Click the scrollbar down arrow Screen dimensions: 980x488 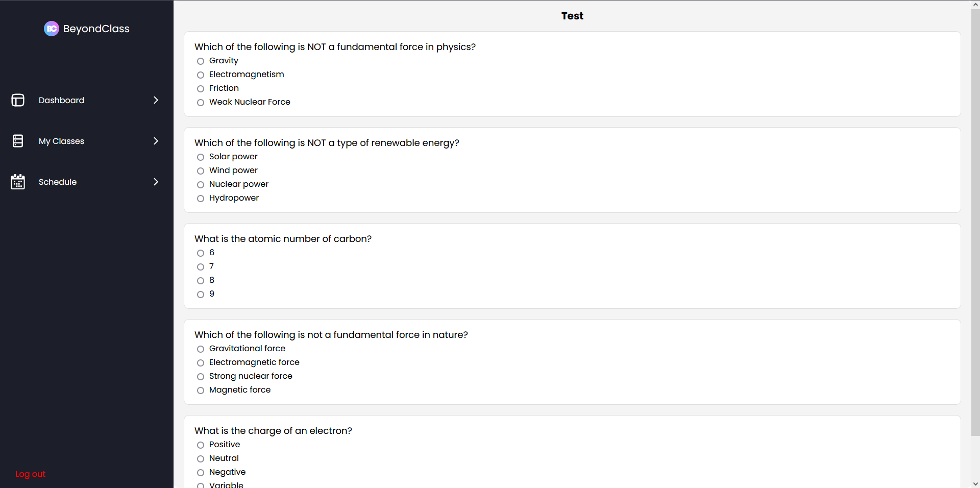[975, 483]
